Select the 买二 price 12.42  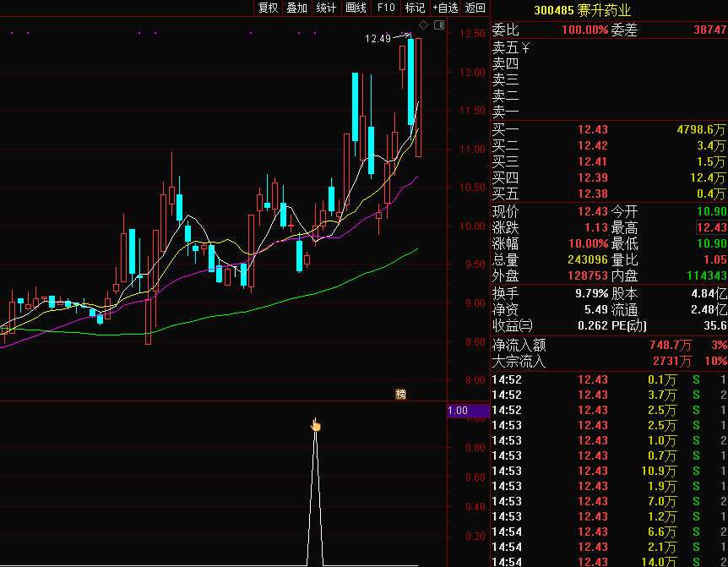click(592, 146)
